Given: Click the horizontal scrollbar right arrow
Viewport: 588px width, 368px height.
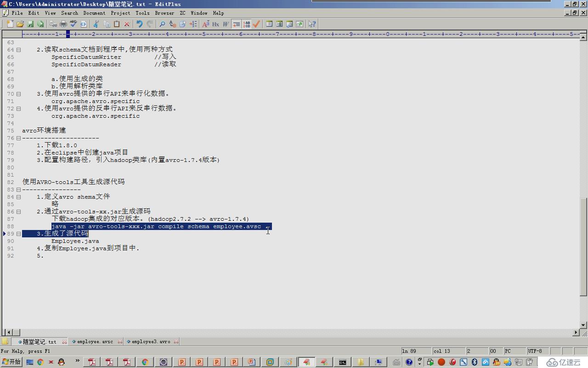Looking at the screenshot, I should [x=576, y=332].
